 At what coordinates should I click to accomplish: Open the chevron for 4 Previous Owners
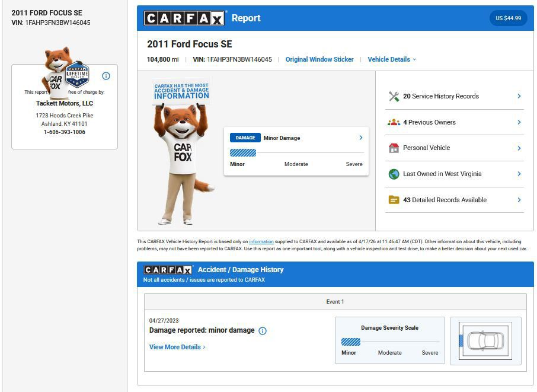pos(519,122)
